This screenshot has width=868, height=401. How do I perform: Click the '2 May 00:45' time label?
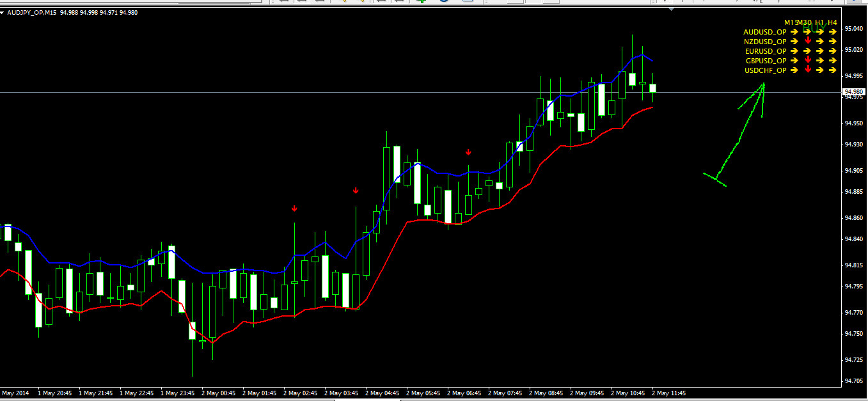click(x=219, y=393)
